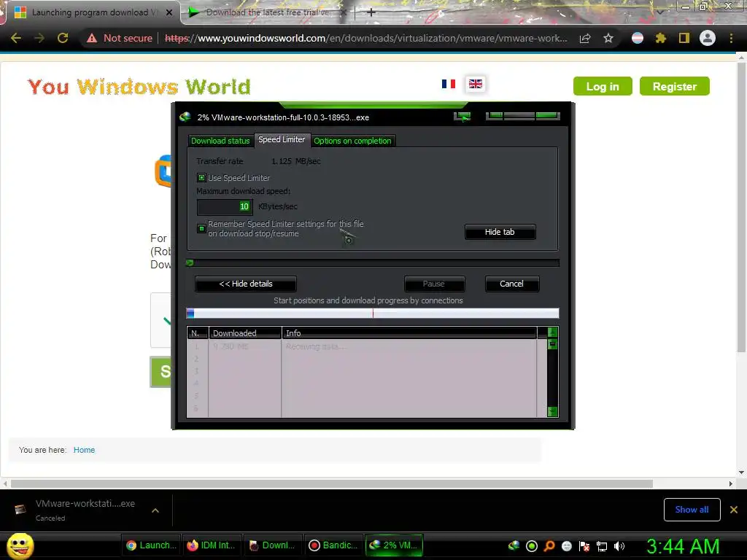
Task: Open the Chrome profile avatar
Action: pos(708,38)
